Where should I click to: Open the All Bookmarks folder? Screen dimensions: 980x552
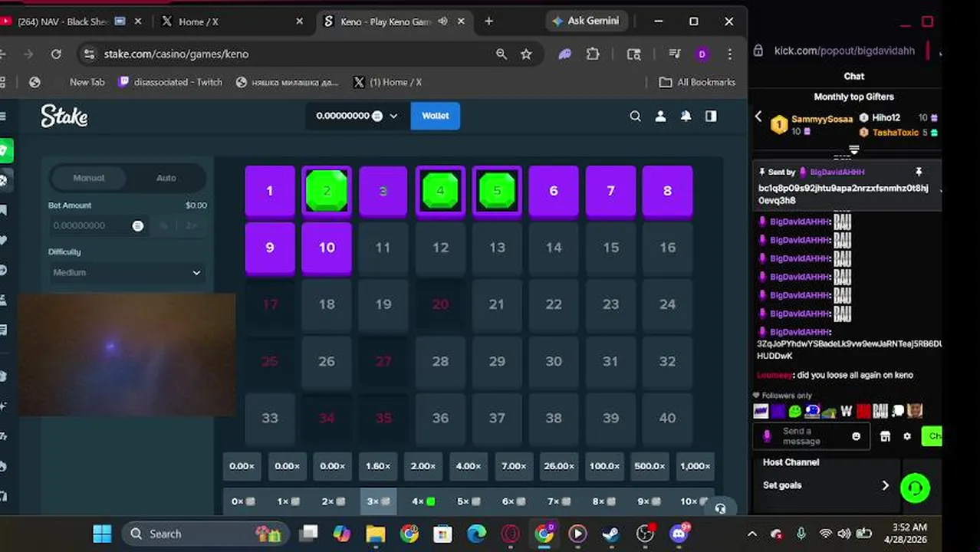coord(698,82)
